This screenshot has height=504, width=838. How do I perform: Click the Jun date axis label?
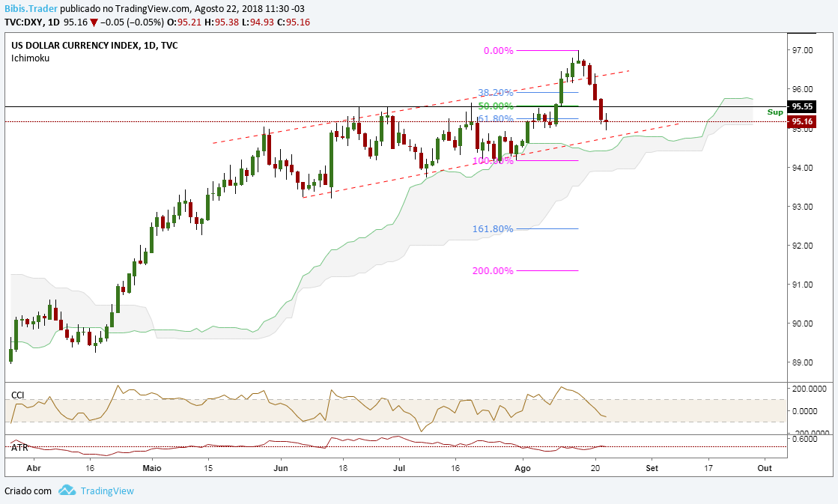[281, 468]
